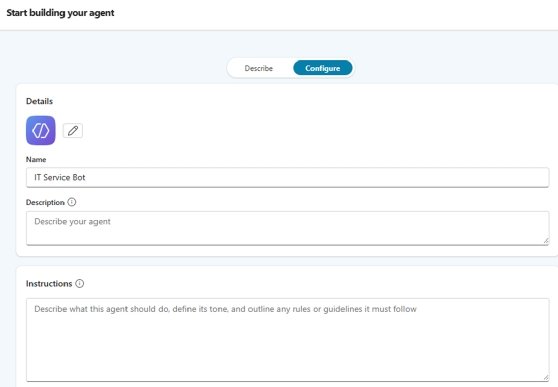Click the pencil edit icon button
This screenshot has width=558, height=387.
click(73, 131)
